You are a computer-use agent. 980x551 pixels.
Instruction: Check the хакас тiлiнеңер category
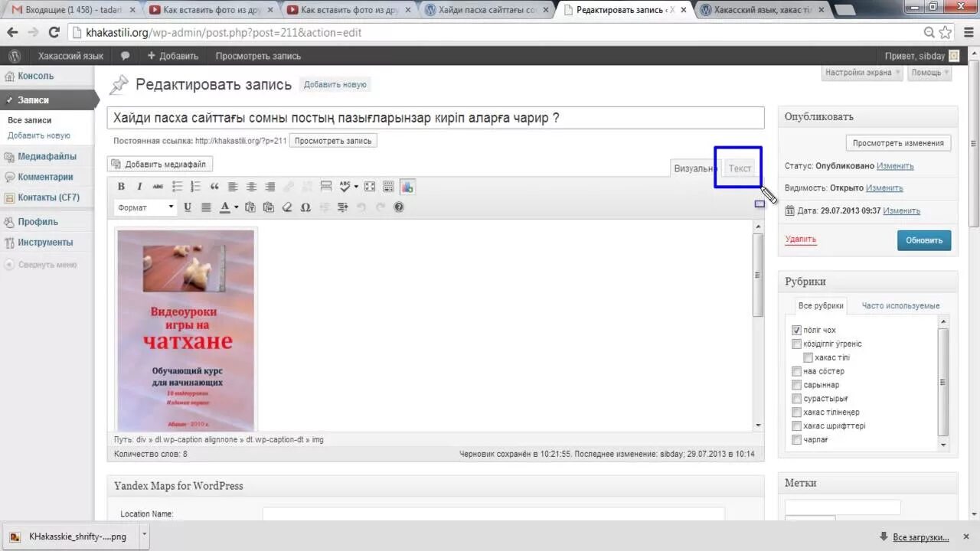(797, 412)
